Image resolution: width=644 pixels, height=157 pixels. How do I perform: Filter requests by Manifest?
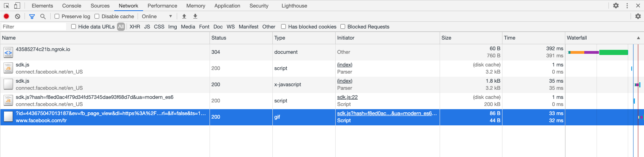click(248, 26)
